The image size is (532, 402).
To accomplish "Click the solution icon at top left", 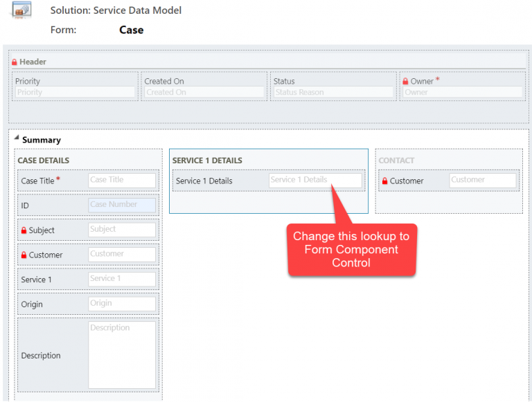I will (x=21, y=10).
